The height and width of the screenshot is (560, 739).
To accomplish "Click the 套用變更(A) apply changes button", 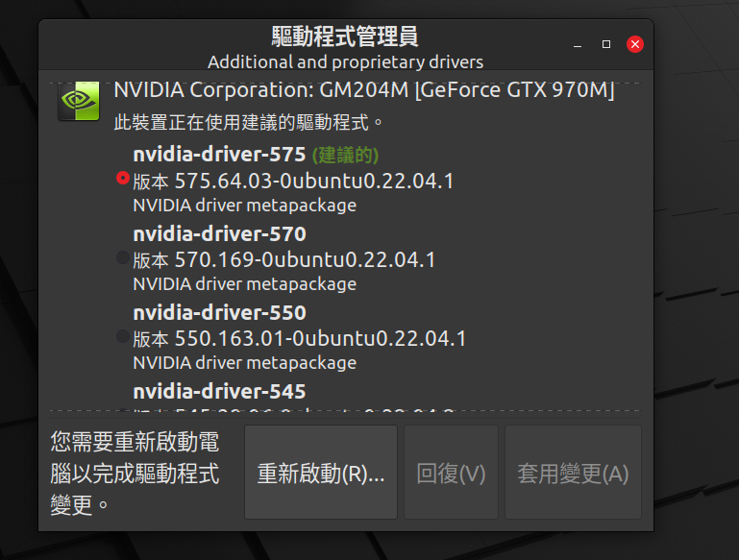I will [573, 473].
